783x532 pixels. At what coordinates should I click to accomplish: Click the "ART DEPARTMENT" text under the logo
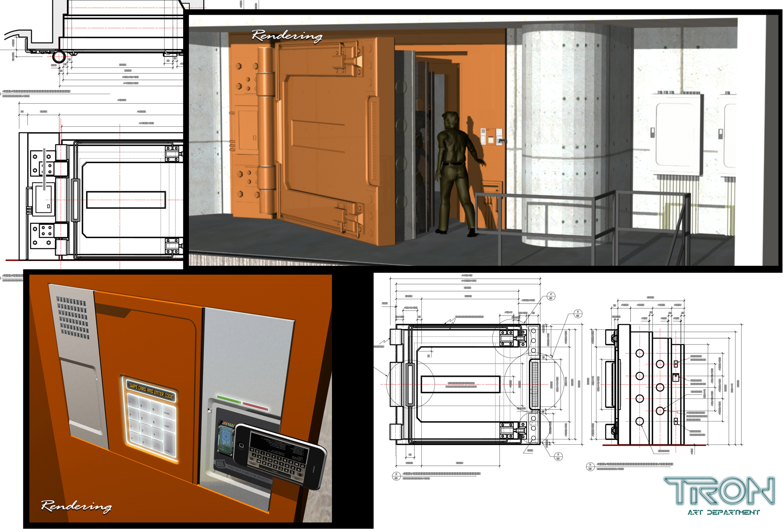click(723, 512)
